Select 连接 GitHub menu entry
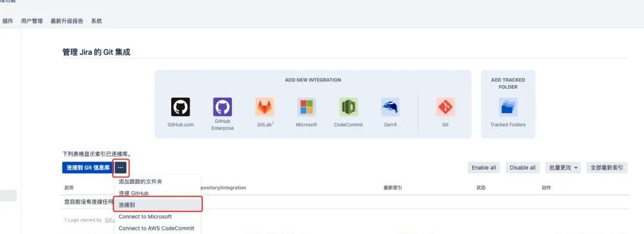 pyautogui.click(x=157, y=193)
